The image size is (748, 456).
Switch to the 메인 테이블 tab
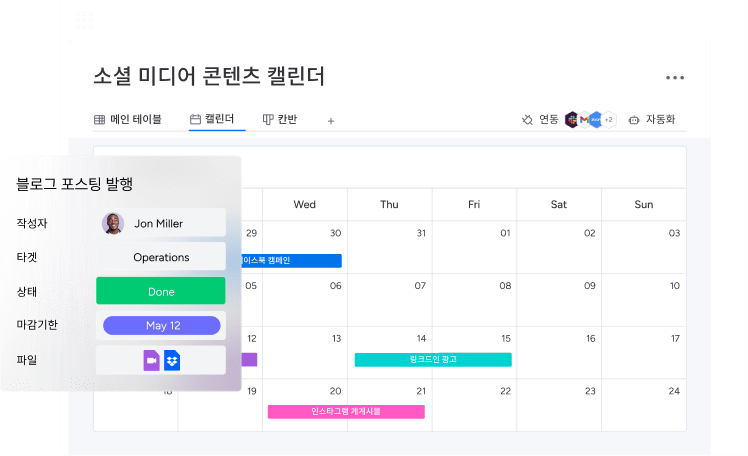coord(127,120)
